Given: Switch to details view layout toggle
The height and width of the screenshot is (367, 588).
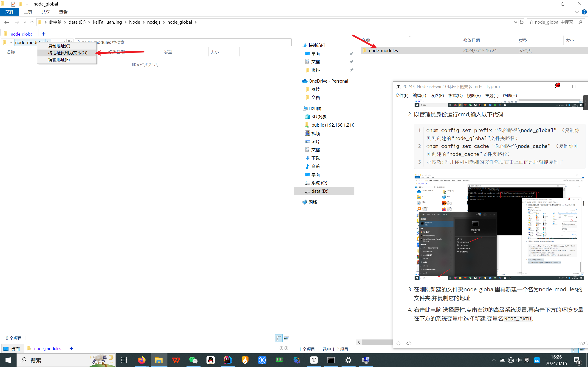Looking at the screenshot, I should tap(279, 338).
